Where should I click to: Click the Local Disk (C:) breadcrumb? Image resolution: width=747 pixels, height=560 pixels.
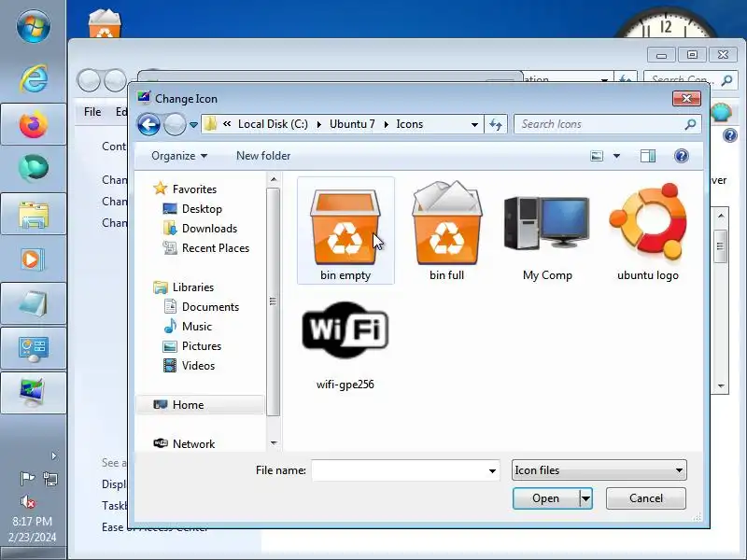click(x=273, y=124)
